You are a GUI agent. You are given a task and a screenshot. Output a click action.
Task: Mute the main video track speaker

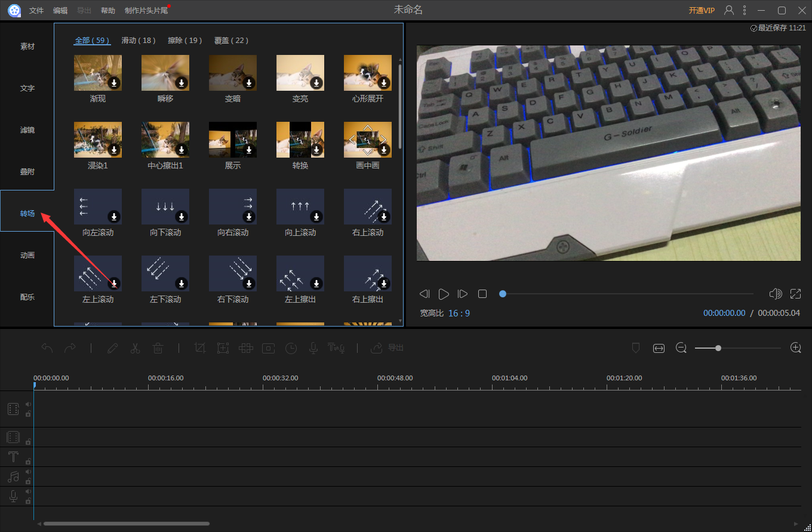pos(28,404)
